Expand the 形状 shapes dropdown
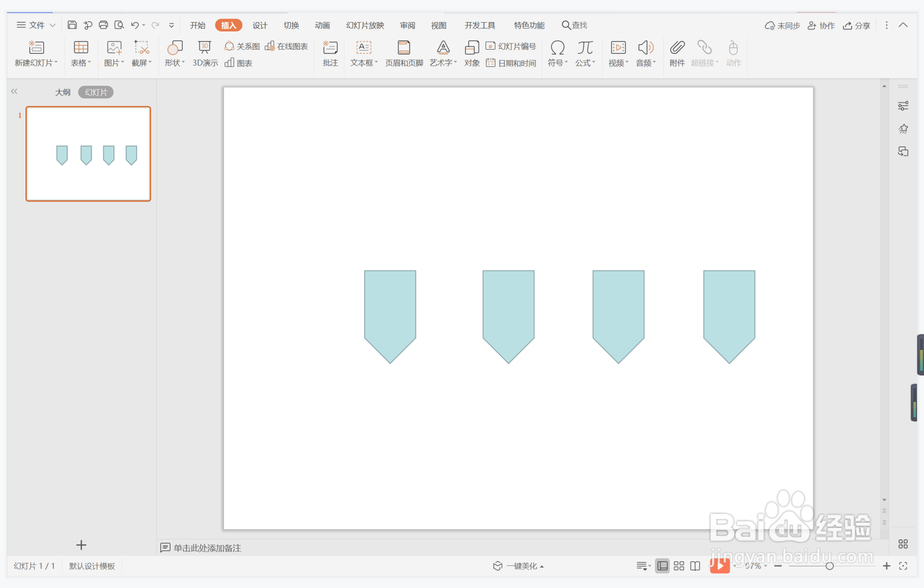 [175, 63]
